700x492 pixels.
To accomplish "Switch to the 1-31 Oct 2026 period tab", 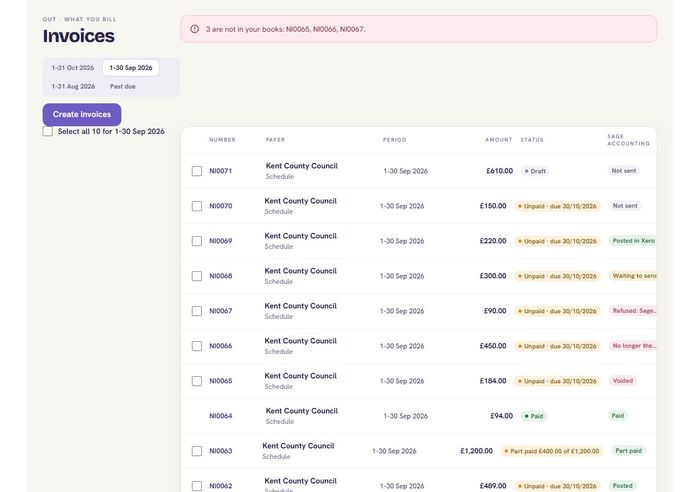I will click(73, 68).
